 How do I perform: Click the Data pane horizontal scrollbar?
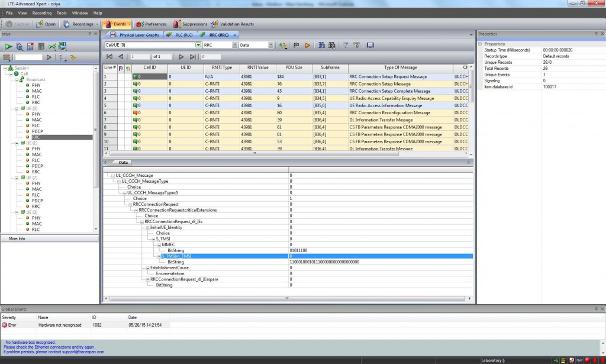[x=287, y=299]
